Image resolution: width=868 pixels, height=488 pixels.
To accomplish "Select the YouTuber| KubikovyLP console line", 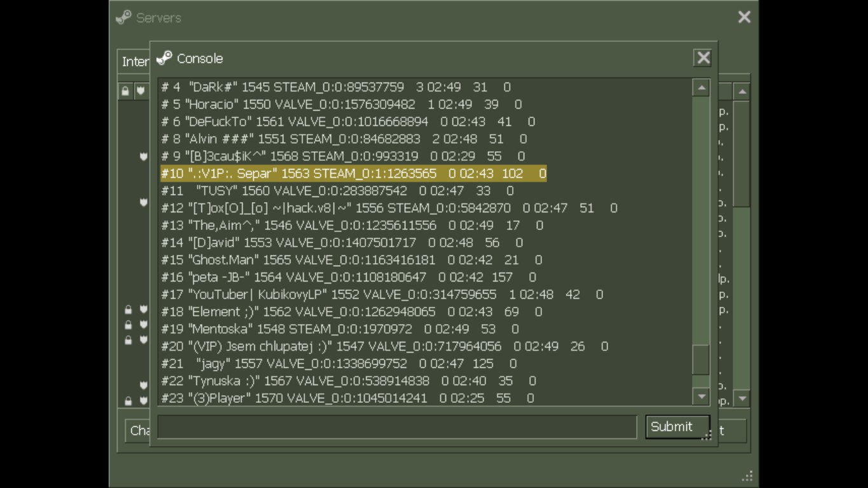I will (381, 295).
